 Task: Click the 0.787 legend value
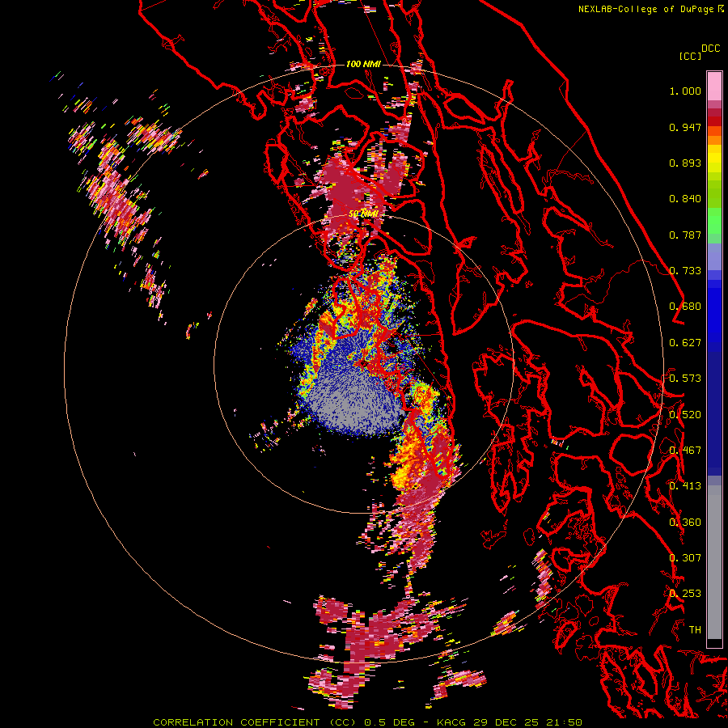[685, 235]
